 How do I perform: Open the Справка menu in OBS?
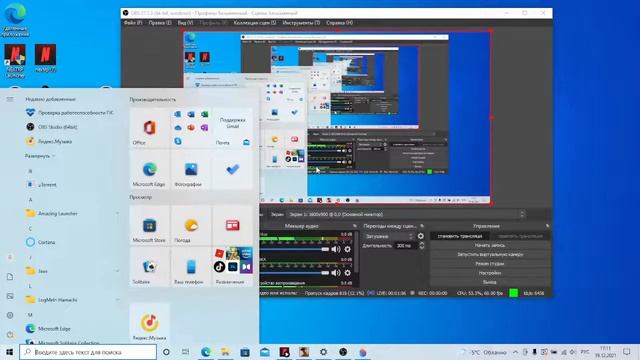[339, 23]
